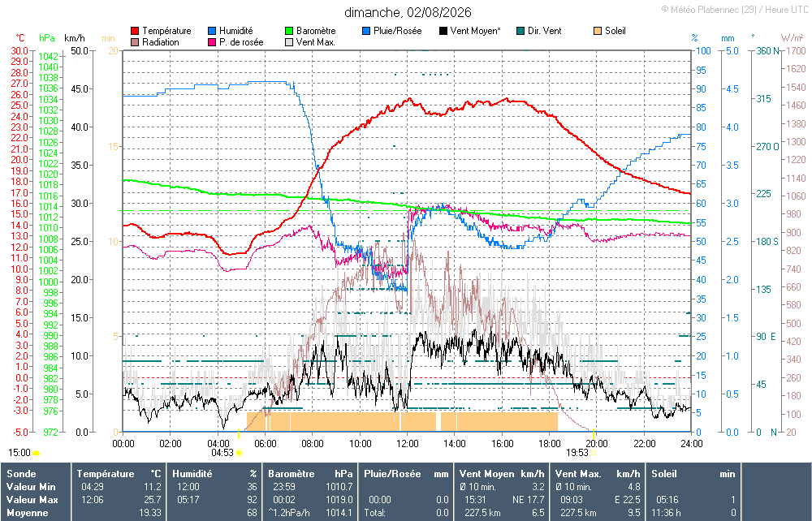This screenshot has height=521, width=812.
Task: Click the minimum temperature value 11.2
Action: [153, 487]
